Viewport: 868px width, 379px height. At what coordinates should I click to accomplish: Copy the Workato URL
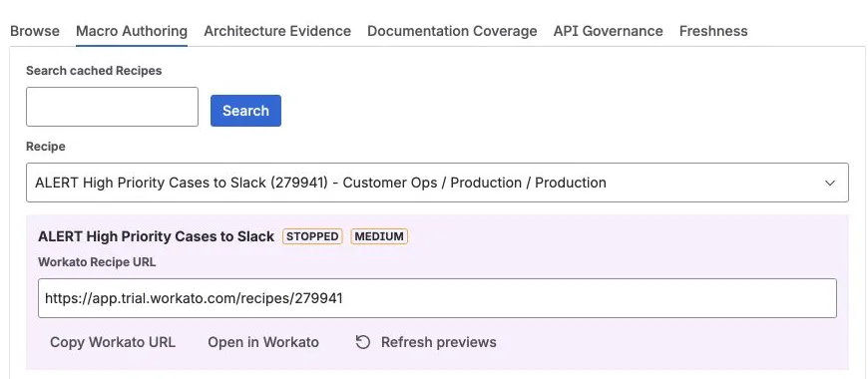point(113,342)
